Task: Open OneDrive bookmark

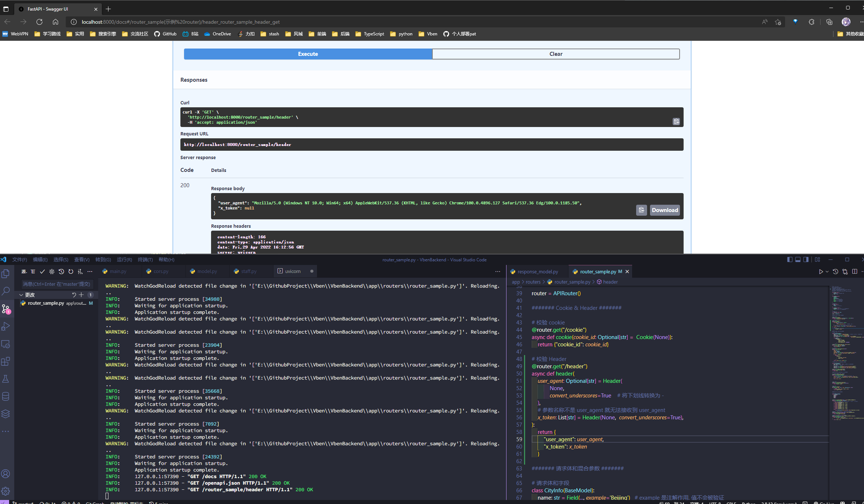Action: click(x=218, y=34)
